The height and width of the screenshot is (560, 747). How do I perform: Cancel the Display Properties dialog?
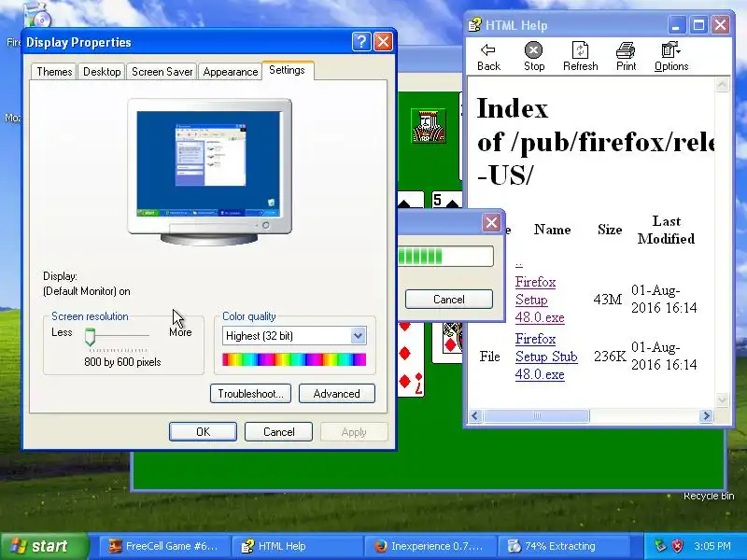click(278, 432)
